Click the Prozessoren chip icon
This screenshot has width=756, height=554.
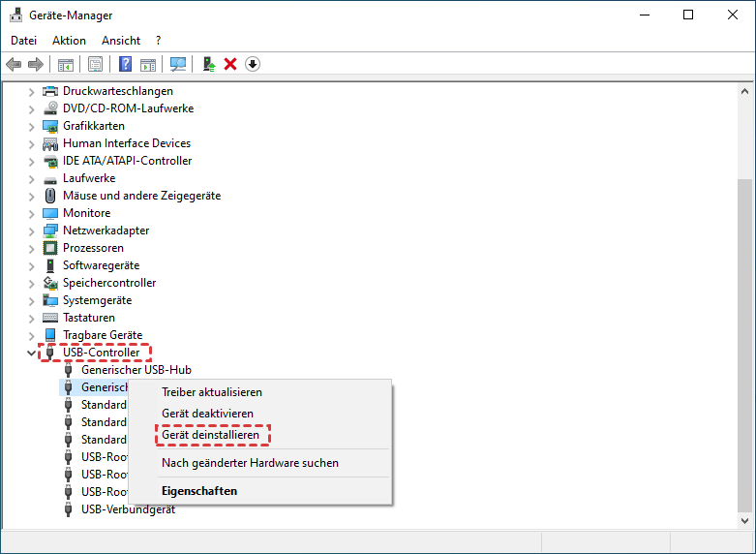pyautogui.click(x=50, y=248)
